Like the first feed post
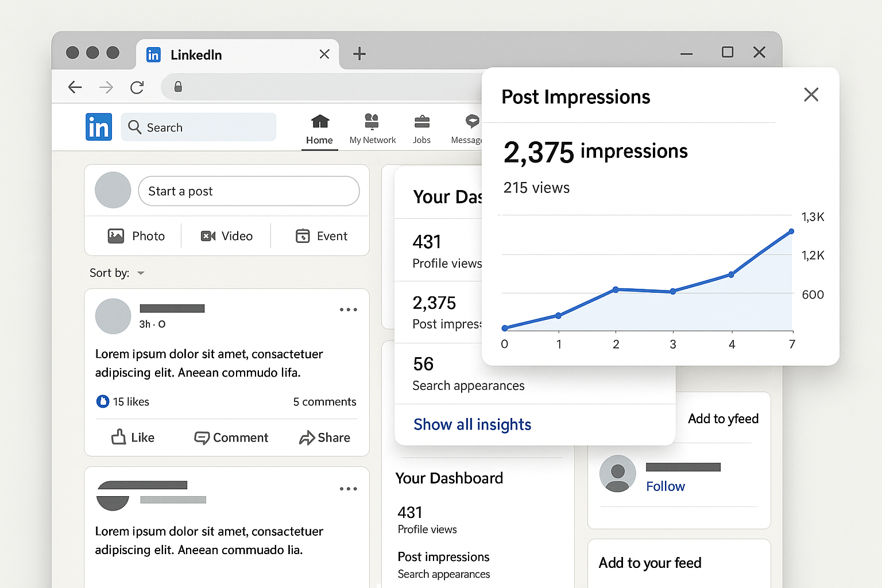882x588 pixels. (x=133, y=438)
